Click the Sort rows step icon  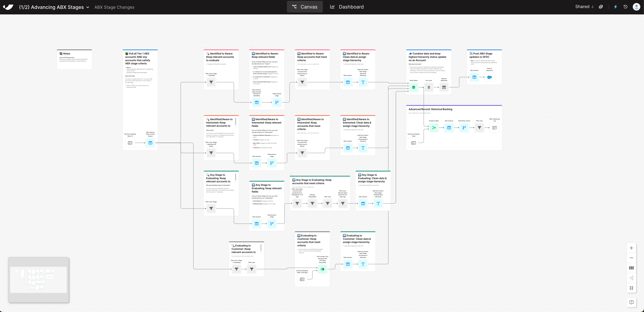(428, 87)
